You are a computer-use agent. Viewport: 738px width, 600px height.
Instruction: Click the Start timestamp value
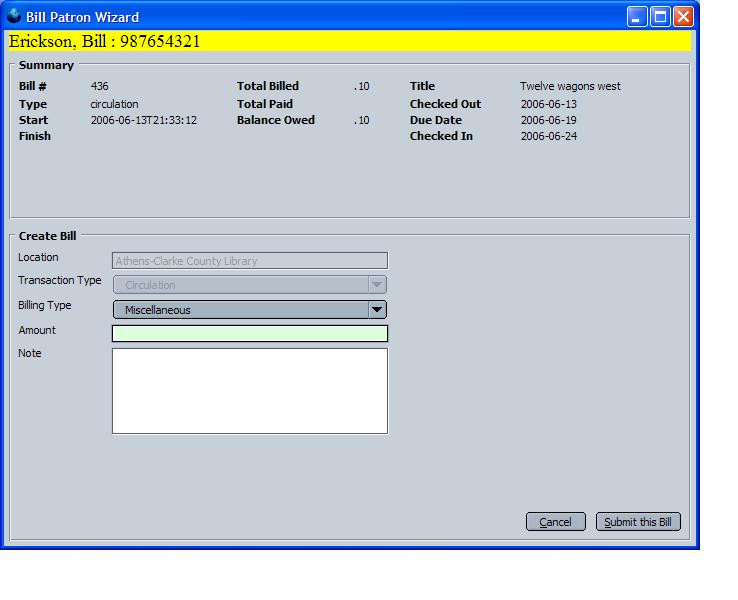click(x=143, y=121)
